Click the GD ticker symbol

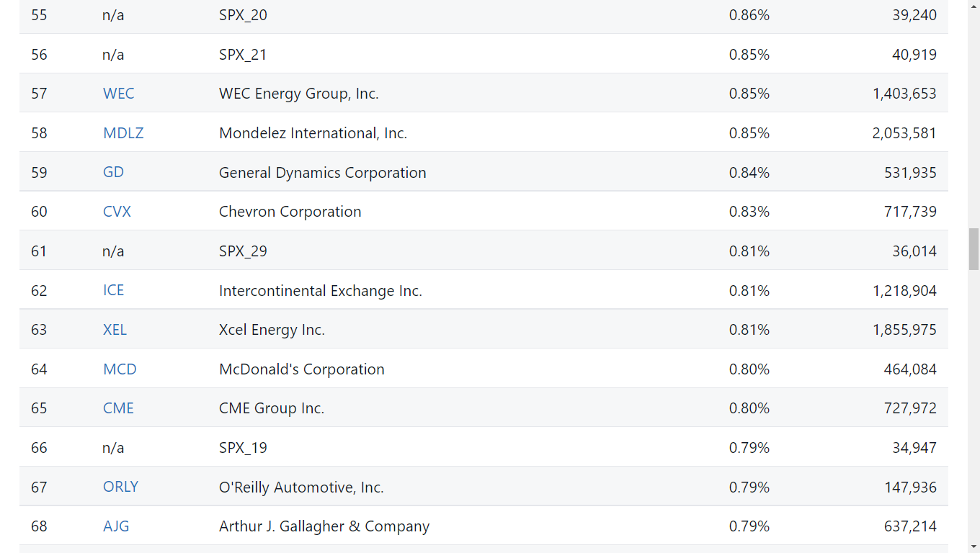113,172
